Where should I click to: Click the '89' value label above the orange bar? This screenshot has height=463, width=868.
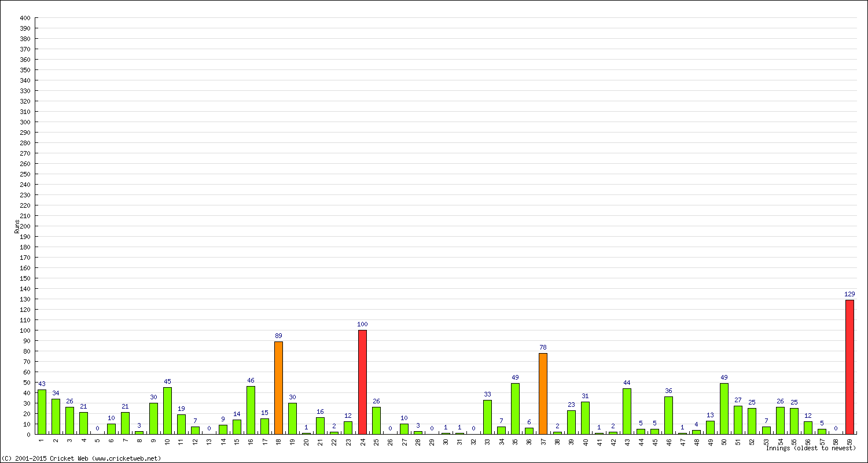tap(278, 336)
